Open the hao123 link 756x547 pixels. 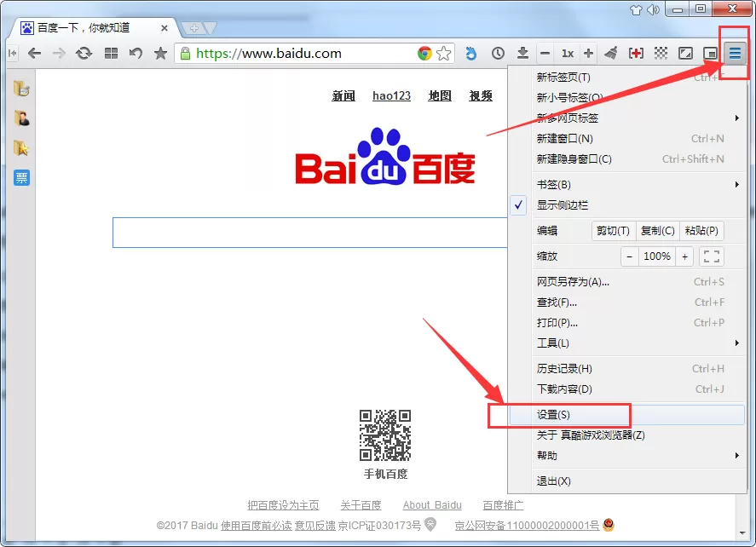tap(391, 96)
